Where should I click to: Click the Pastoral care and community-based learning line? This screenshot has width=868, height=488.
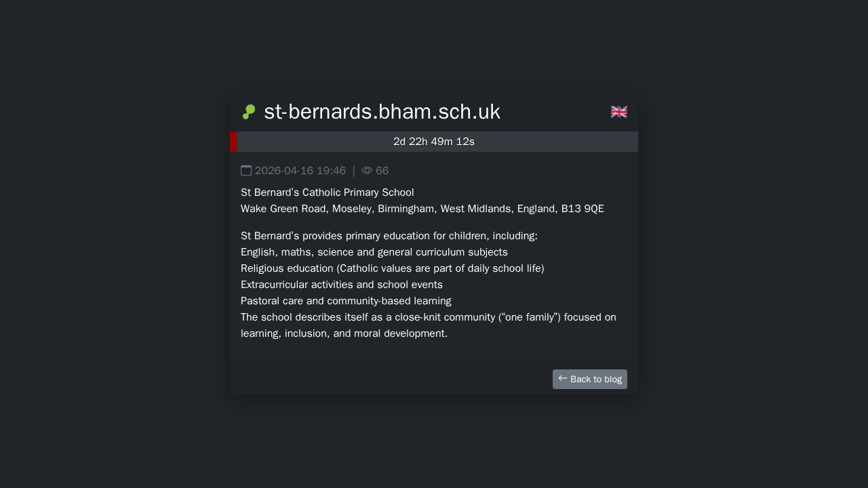346,301
